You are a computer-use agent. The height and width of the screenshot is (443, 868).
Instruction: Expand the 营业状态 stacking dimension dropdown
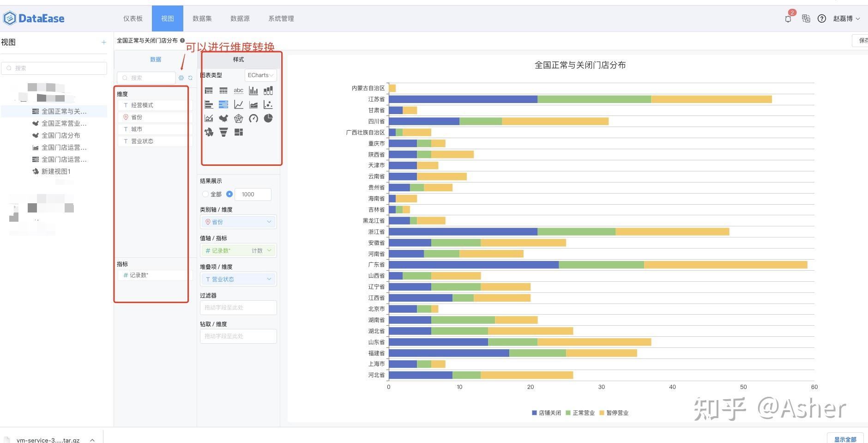[238, 279]
